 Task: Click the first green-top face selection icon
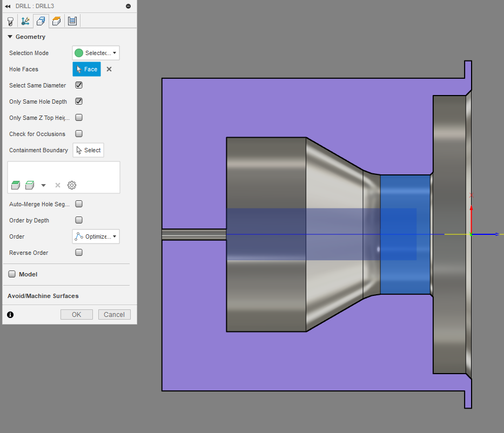16,185
